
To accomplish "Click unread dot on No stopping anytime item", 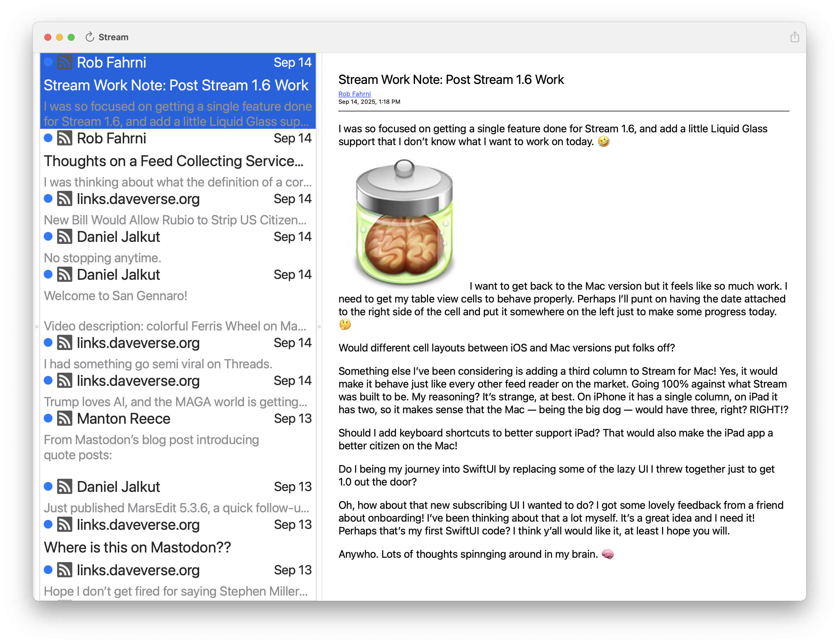I will pyautogui.click(x=48, y=236).
